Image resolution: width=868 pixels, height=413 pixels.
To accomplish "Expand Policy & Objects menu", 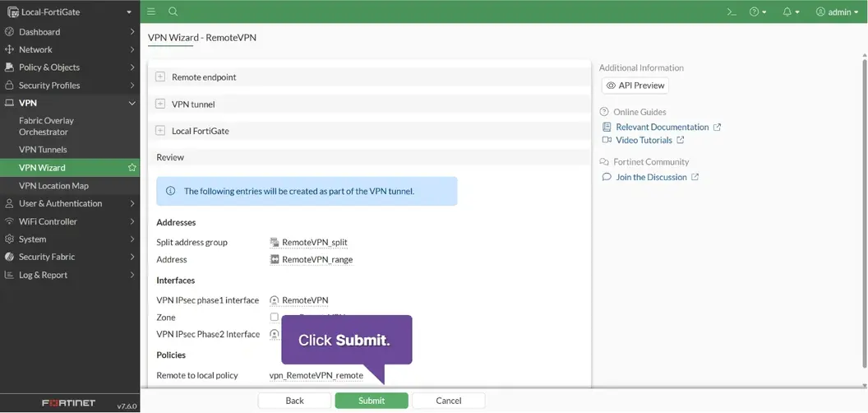I will [x=70, y=67].
